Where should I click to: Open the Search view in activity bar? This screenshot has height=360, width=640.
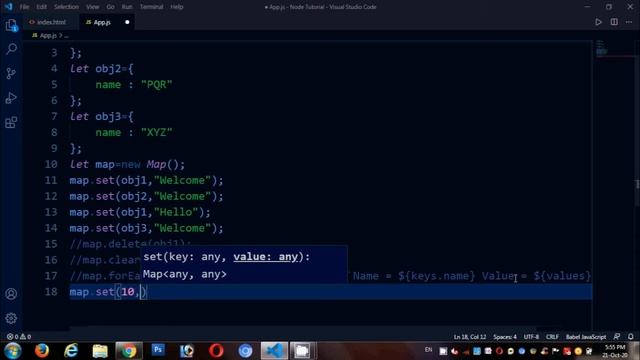click(11, 49)
